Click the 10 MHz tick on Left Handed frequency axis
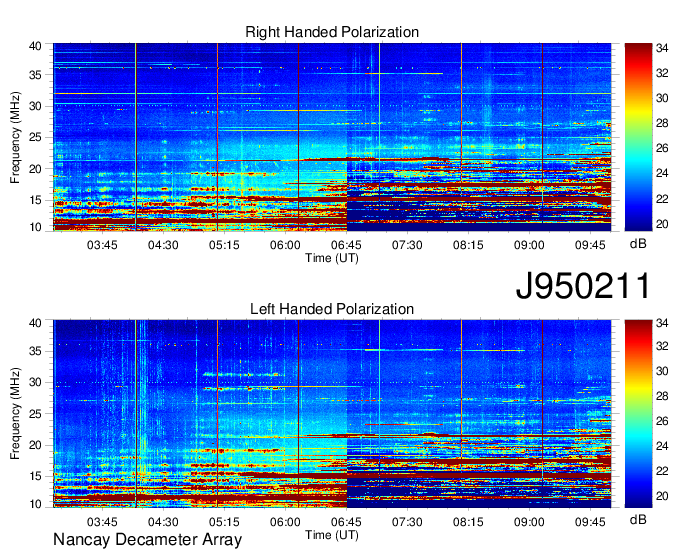 click(35, 504)
